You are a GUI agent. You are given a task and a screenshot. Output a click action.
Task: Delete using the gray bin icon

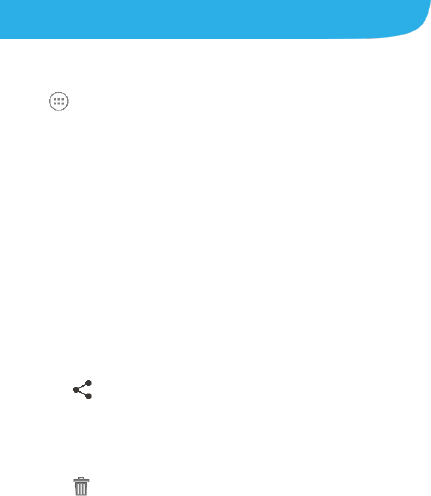pyautogui.click(x=81, y=486)
